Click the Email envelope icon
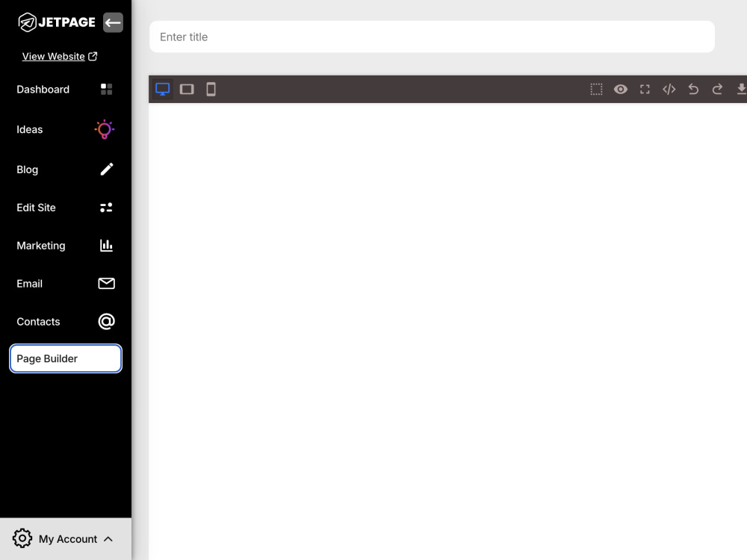Screen dimensions: 747x560 pyautogui.click(x=106, y=283)
